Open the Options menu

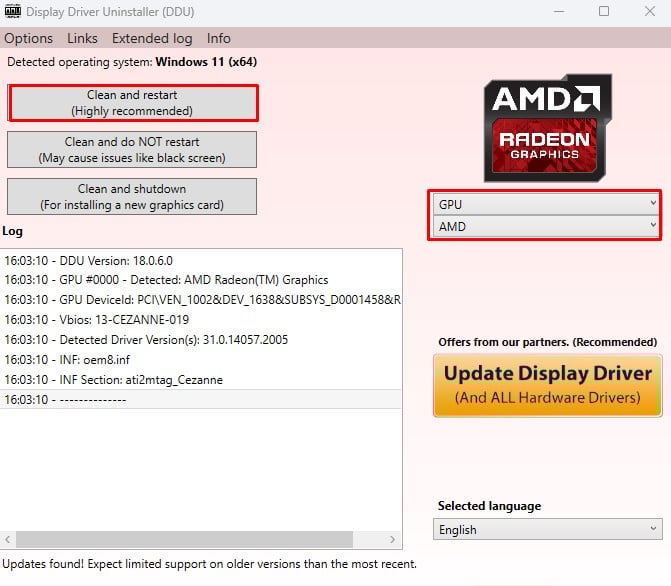pyautogui.click(x=29, y=38)
